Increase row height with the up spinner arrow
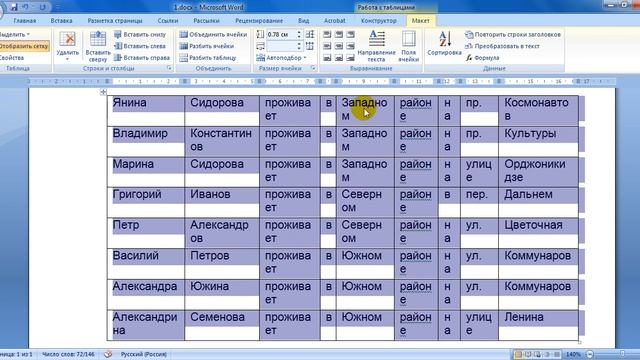Screen dimensions: 640x360 [x=299, y=33]
